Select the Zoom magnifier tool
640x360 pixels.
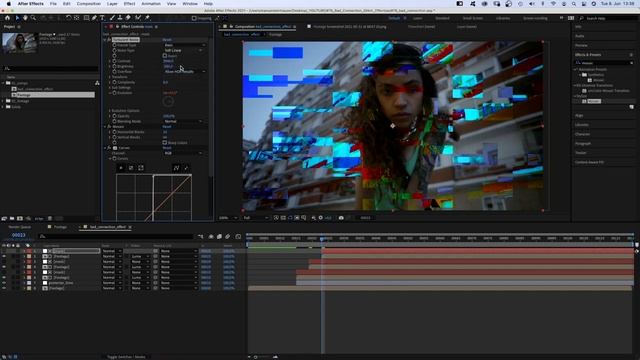33,18
